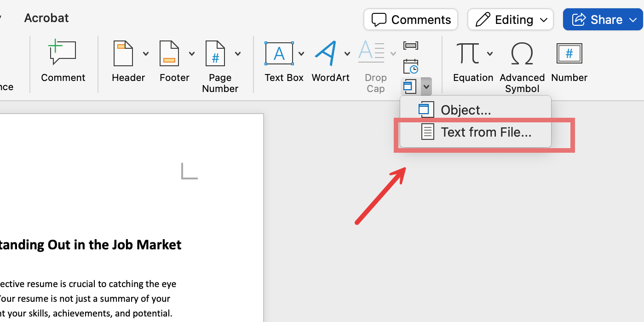The image size is (644, 322).
Task: Expand the Text Box style options
Action: [302, 53]
